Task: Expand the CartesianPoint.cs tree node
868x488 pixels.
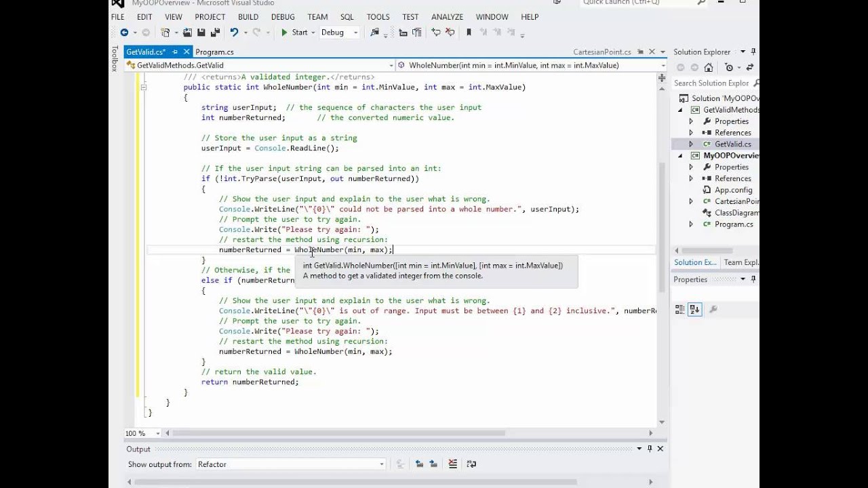Action: 691,201
